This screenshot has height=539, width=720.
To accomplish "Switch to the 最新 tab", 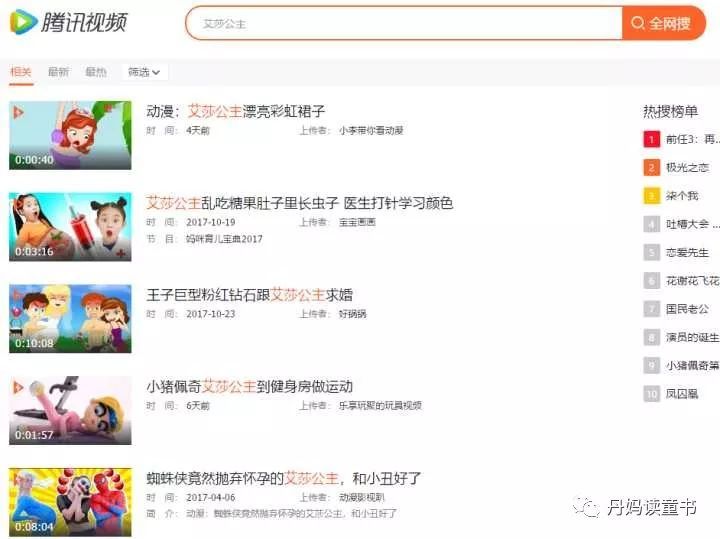I will click(x=58, y=72).
